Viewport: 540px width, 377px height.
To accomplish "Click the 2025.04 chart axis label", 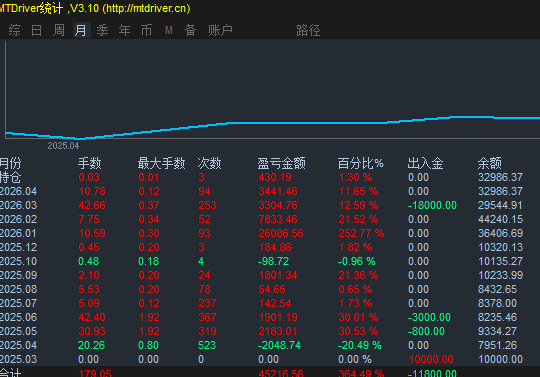I will pyautogui.click(x=63, y=146).
